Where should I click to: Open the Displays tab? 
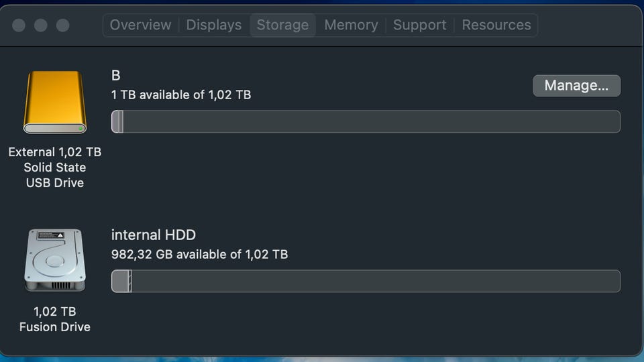pyautogui.click(x=213, y=25)
